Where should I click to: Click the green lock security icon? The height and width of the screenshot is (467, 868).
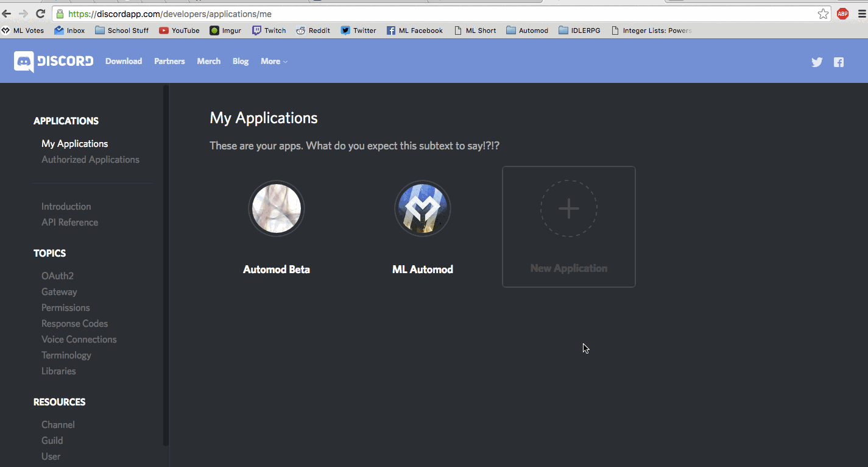click(60, 13)
